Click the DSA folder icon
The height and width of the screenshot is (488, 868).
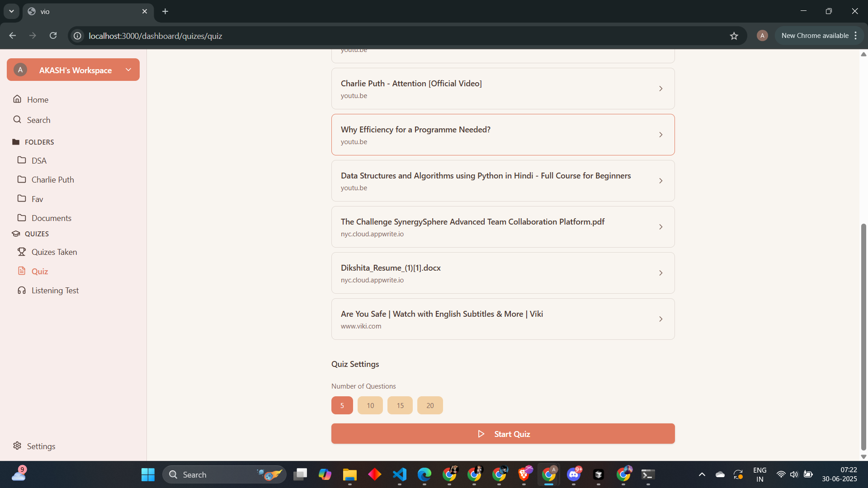click(21, 160)
